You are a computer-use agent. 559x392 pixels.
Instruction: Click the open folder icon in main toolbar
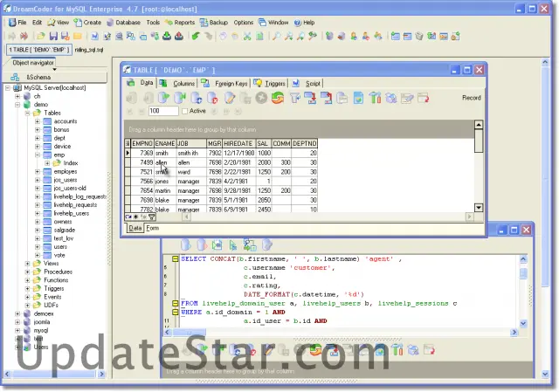point(41,36)
